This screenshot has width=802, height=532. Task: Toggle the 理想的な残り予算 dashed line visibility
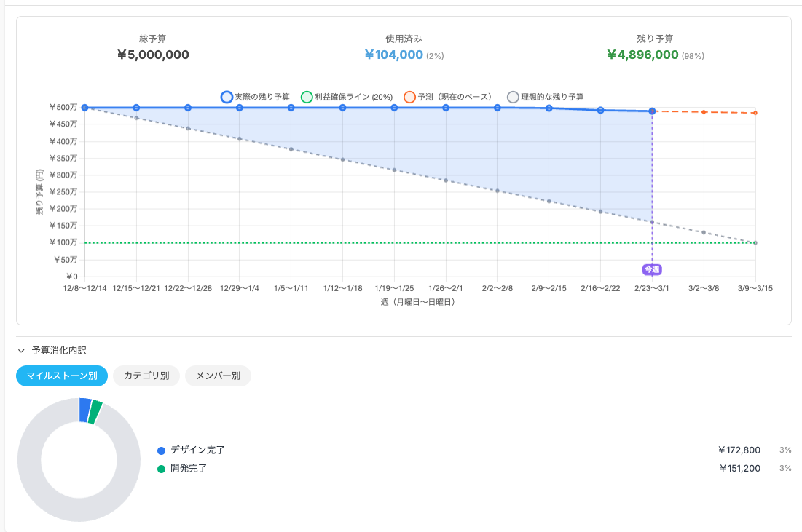tap(514, 96)
